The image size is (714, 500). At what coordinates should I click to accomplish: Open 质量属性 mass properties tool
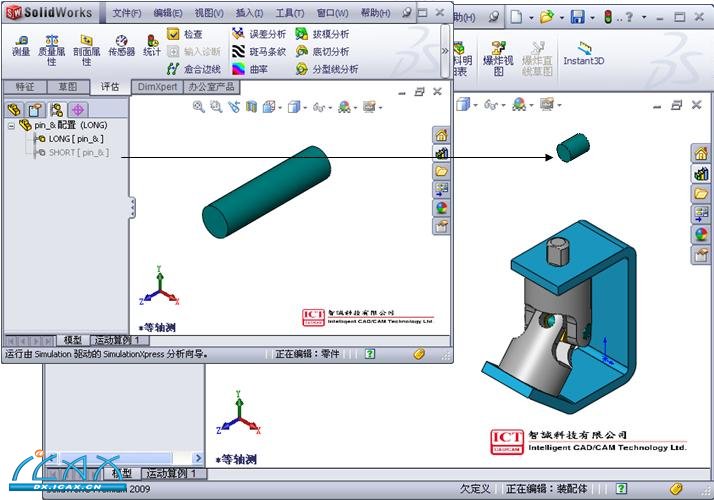click(x=51, y=50)
